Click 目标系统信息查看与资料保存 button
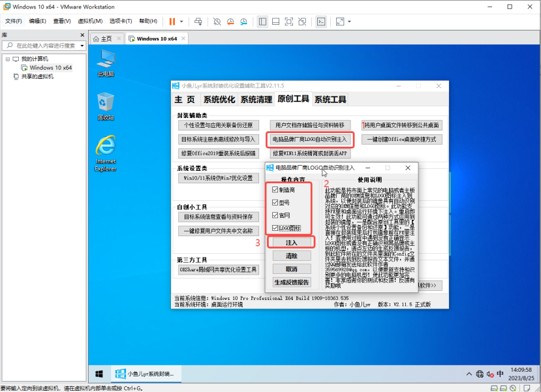 point(219,217)
